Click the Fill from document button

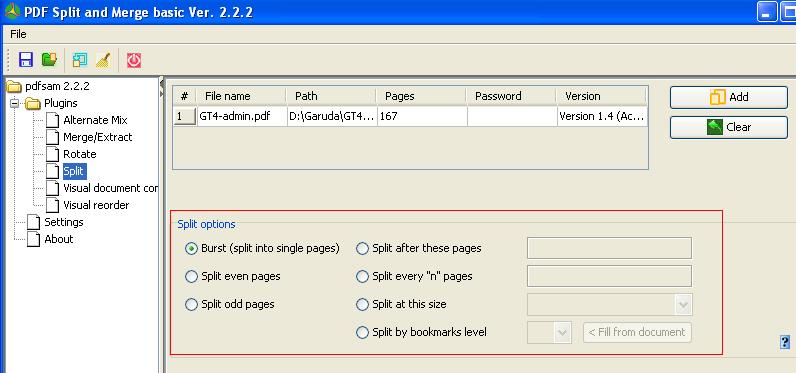(637, 332)
